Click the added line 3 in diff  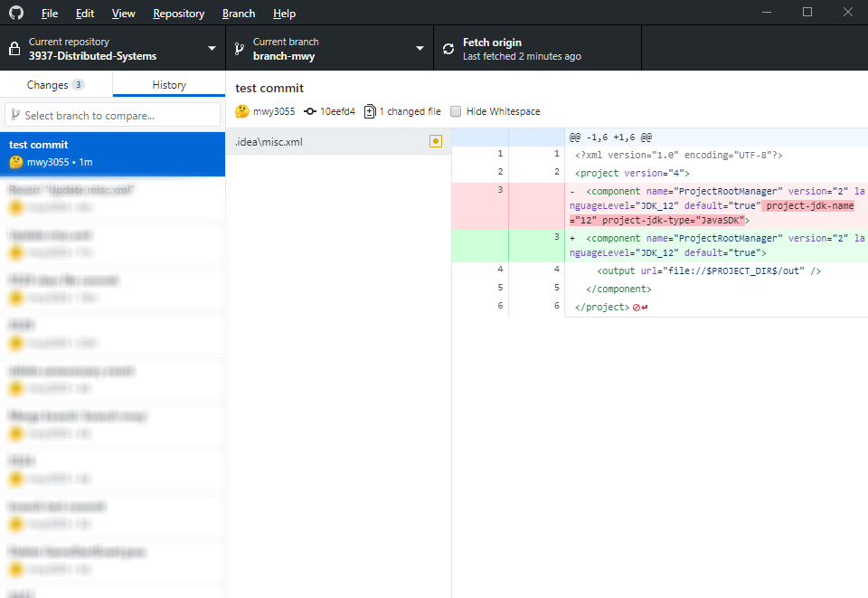(660, 246)
